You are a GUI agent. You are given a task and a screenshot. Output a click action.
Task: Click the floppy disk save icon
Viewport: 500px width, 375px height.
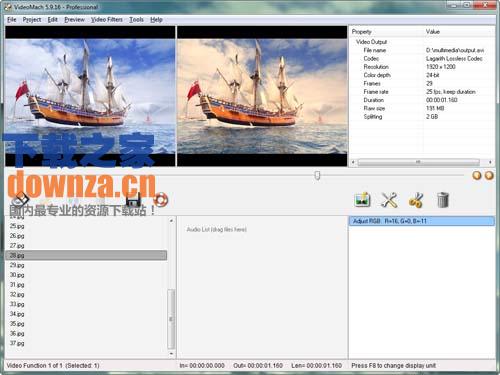[x=133, y=200]
